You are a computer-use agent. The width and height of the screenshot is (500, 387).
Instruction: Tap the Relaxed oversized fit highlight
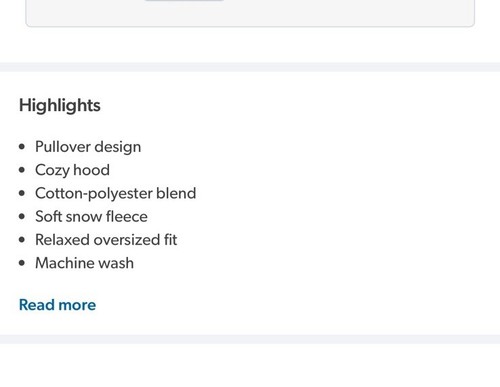tap(106, 240)
